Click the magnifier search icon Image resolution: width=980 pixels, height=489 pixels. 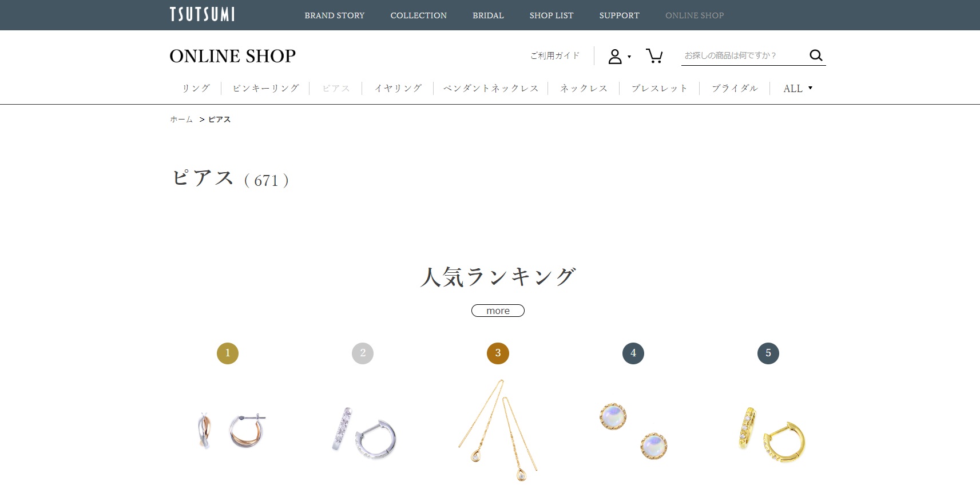pos(816,55)
